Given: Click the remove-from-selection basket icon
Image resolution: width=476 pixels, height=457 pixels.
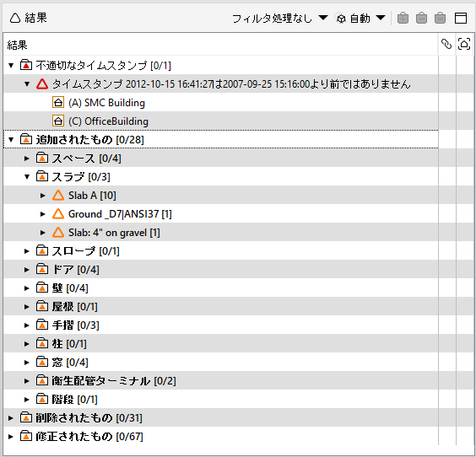Looking at the screenshot, I should tap(421, 19).
